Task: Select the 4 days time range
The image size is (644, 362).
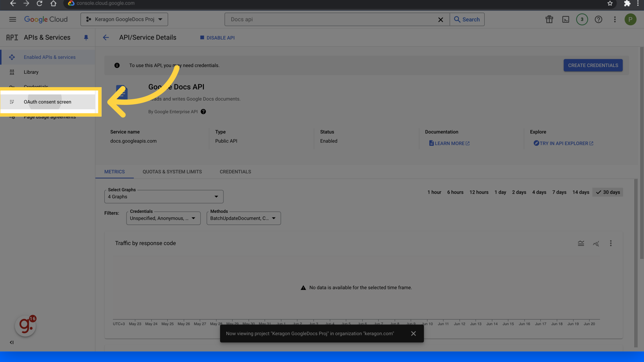Action: (x=539, y=192)
